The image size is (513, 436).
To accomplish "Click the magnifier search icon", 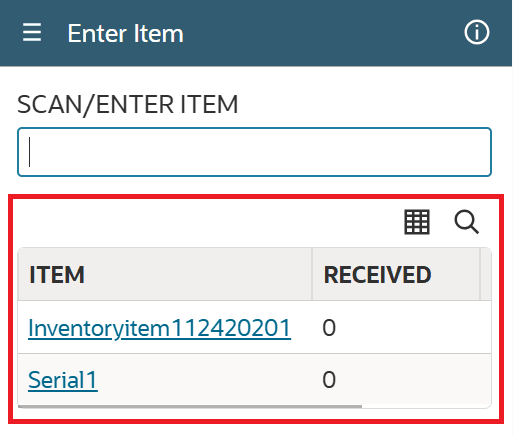I will click(466, 222).
